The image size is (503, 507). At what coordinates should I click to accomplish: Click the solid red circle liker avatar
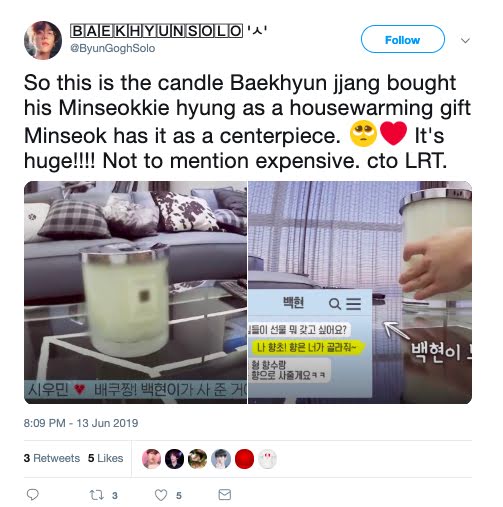point(244,459)
